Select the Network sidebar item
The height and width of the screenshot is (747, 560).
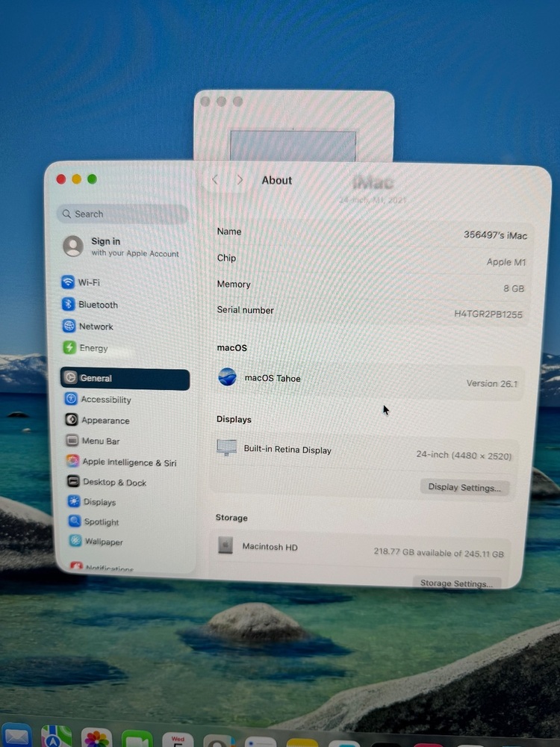(95, 326)
